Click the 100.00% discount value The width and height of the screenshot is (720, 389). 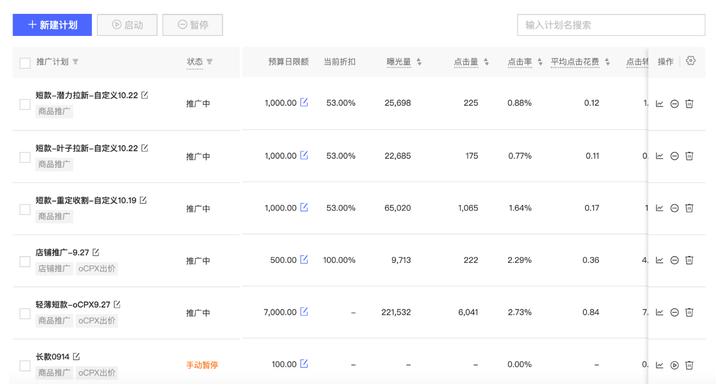click(x=339, y=260)
